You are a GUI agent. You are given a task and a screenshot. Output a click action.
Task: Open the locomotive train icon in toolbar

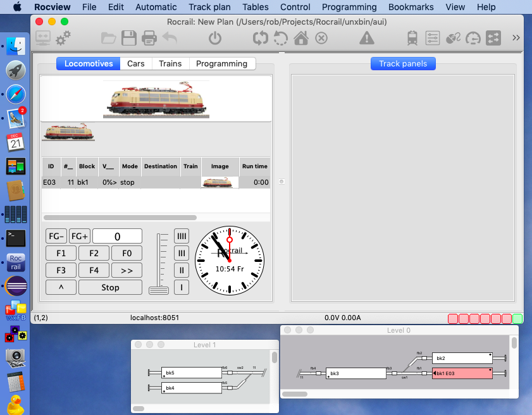[412, 38]
